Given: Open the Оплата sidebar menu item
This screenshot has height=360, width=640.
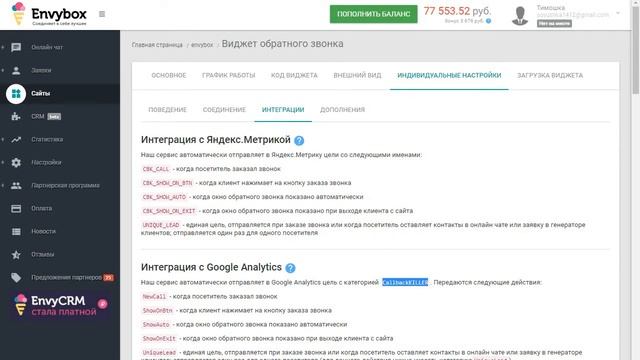Looking at the screenshot, I should (60, 209).
